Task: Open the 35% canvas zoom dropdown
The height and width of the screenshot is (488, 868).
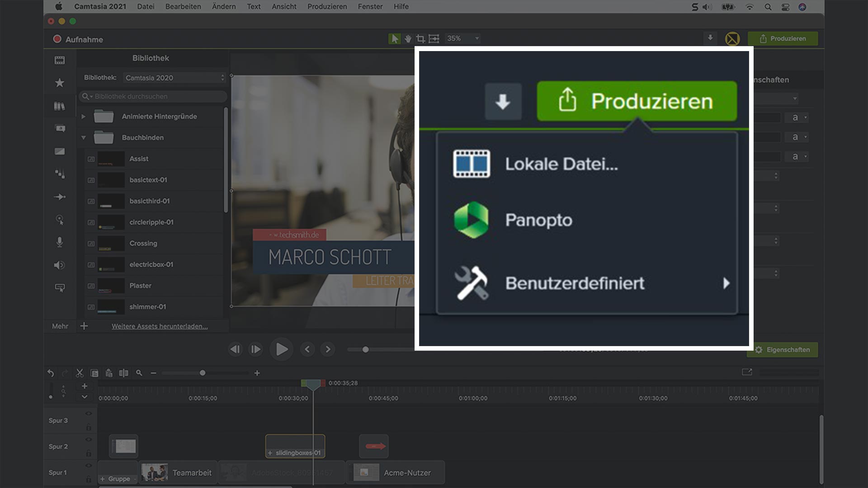Action: [462, 39]
